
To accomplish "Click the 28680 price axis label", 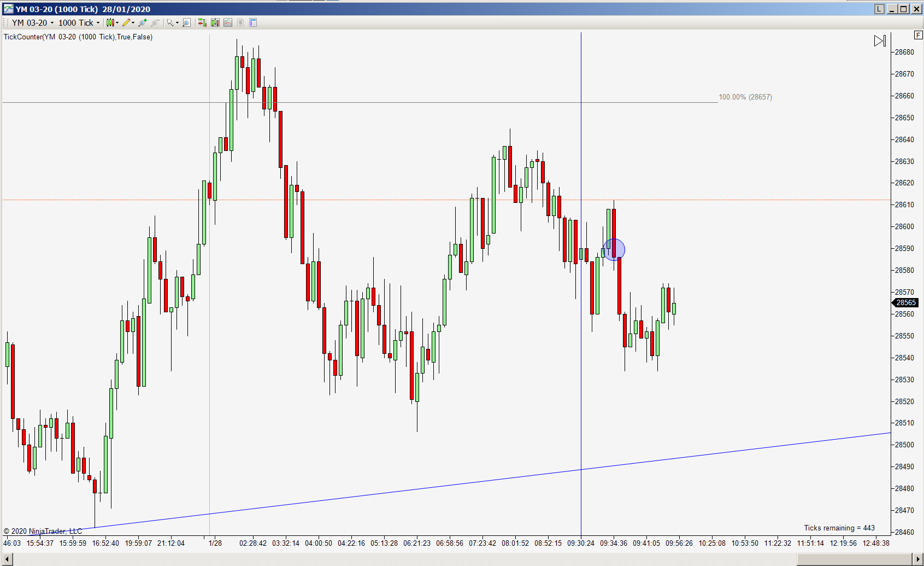I will click(x=904, y=52).
